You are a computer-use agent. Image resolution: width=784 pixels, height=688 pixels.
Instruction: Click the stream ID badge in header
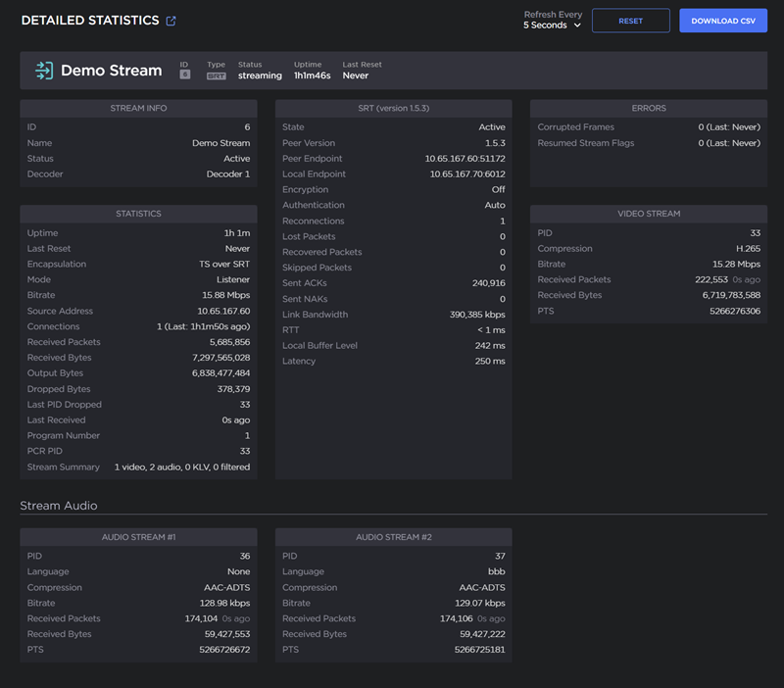[184, 75]
